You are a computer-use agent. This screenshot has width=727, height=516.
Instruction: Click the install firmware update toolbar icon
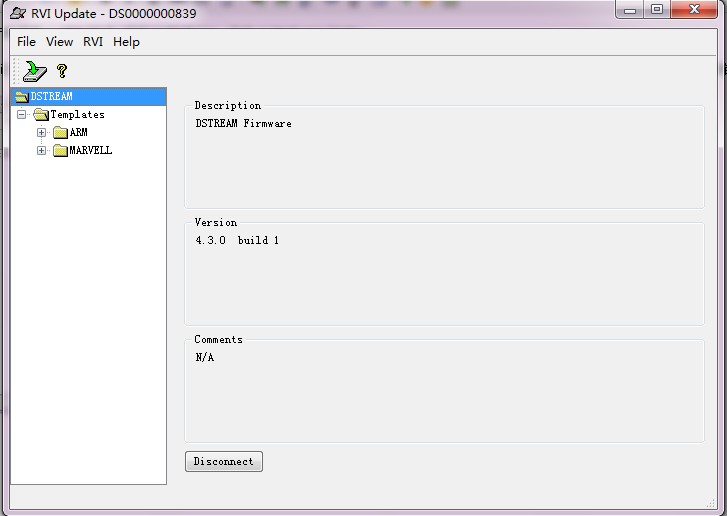[35, 71]
